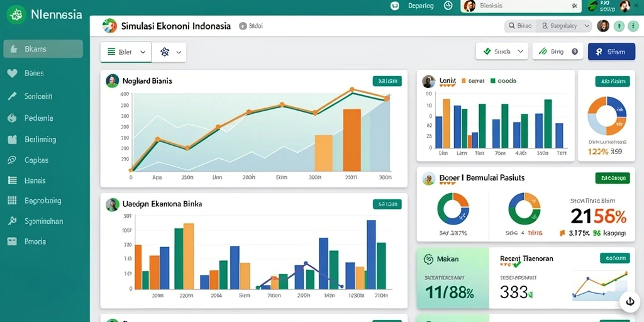Click the Lenit card avatar icon

coord(428,81)
